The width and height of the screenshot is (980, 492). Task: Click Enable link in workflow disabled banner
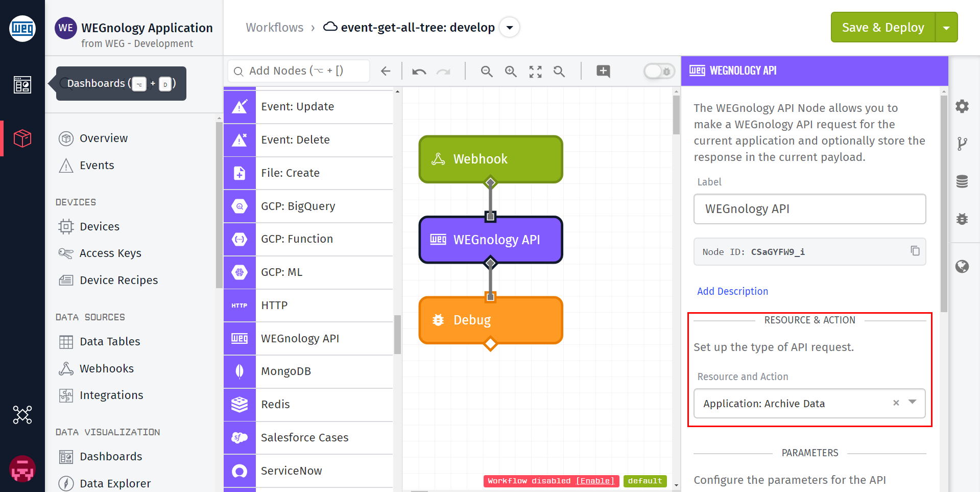point(595,481)
